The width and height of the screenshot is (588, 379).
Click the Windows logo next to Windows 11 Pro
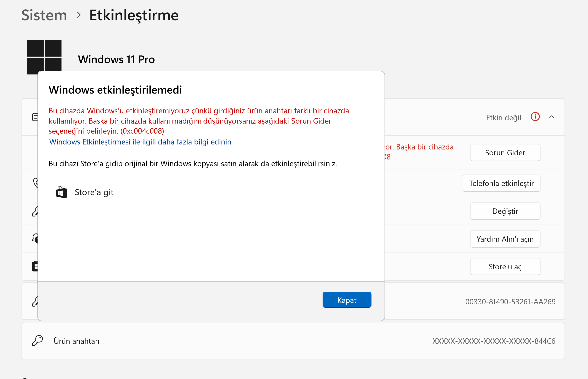(x=44, y=57)
